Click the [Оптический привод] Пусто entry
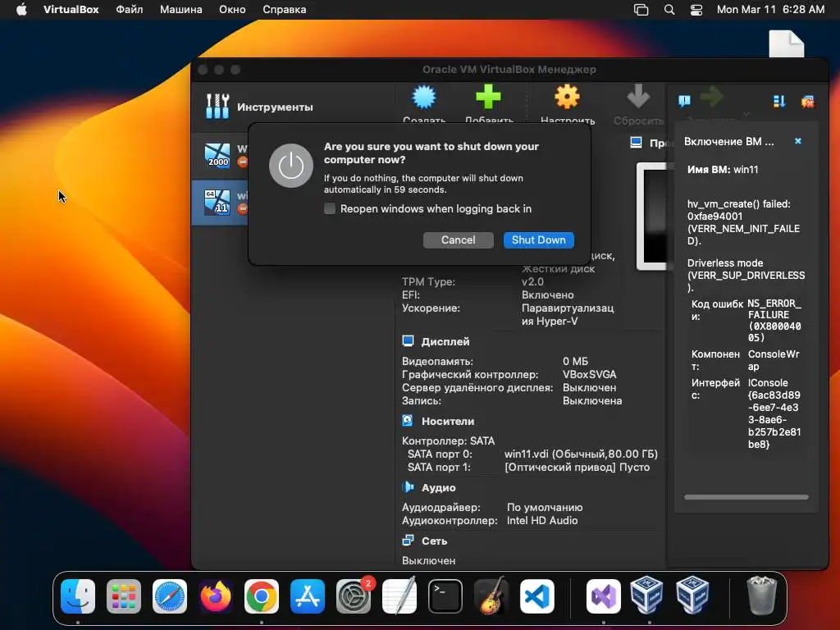 pyautogui.click(x=577, y=467)
